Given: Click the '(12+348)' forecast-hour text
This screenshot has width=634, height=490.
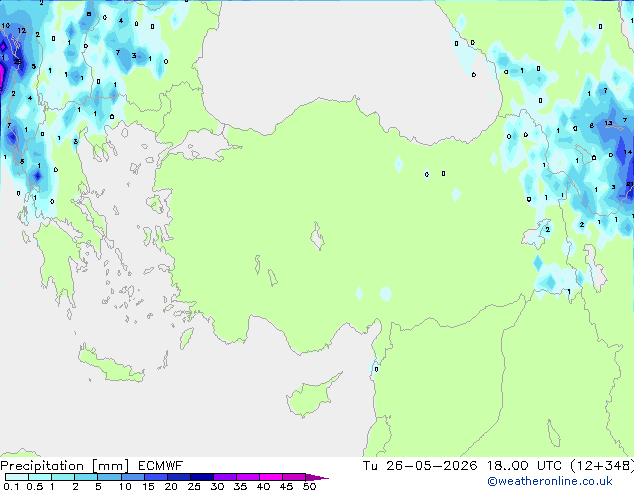Looking at the screenshot, I should [x=602, y=466].
